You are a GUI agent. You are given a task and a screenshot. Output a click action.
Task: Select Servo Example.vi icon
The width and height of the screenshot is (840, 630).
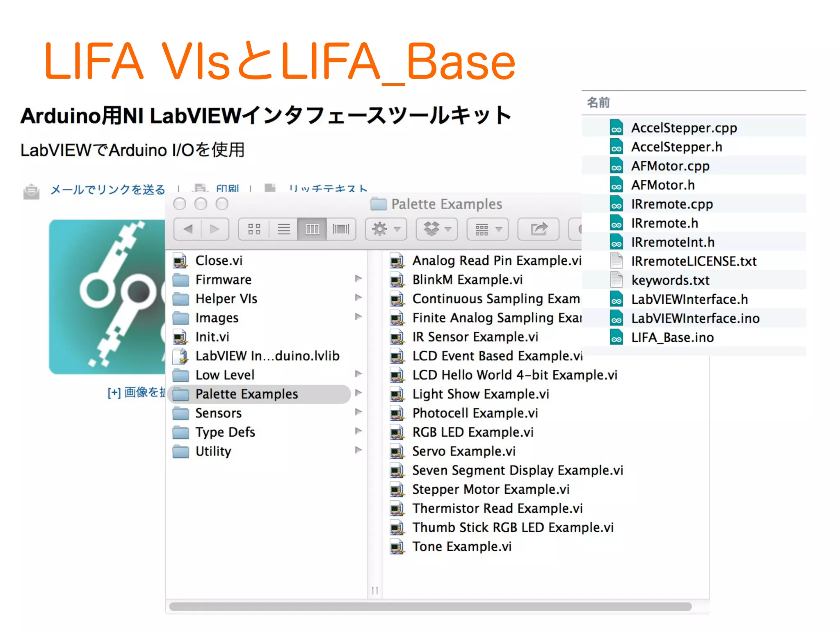[x=397, y=451]
